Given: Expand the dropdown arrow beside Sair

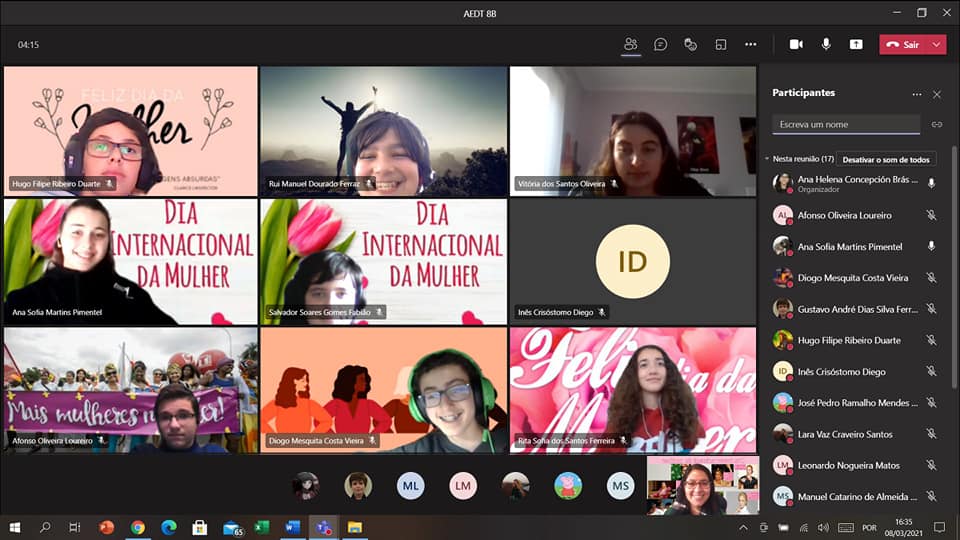Looking at the screenshot, I should (936, 44).
